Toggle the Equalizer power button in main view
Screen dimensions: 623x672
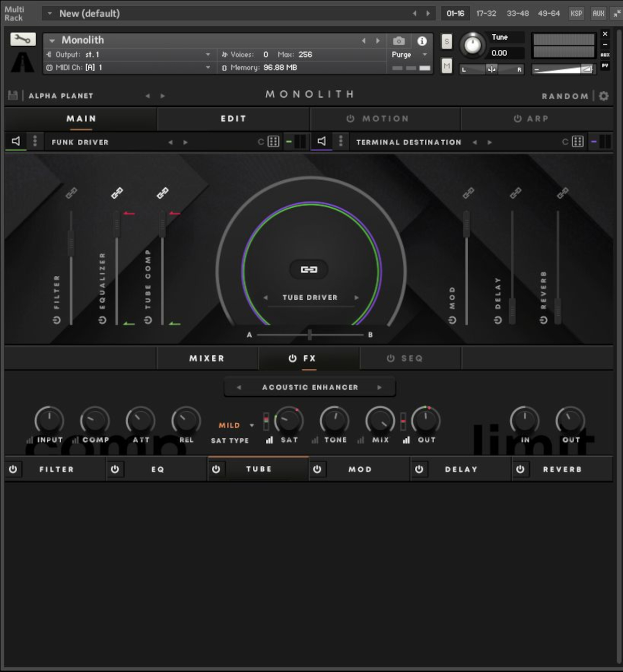coord(102,320)
